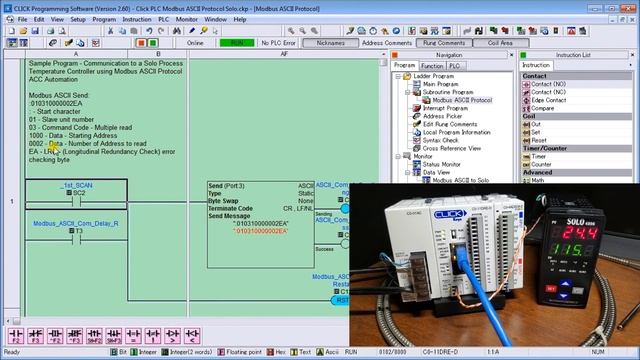Open the Instruction menu

[x=137, y=19]
